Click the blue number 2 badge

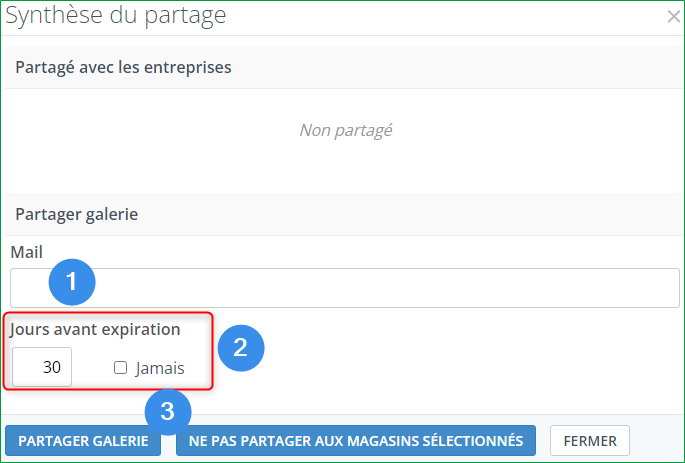pos(240,348)
